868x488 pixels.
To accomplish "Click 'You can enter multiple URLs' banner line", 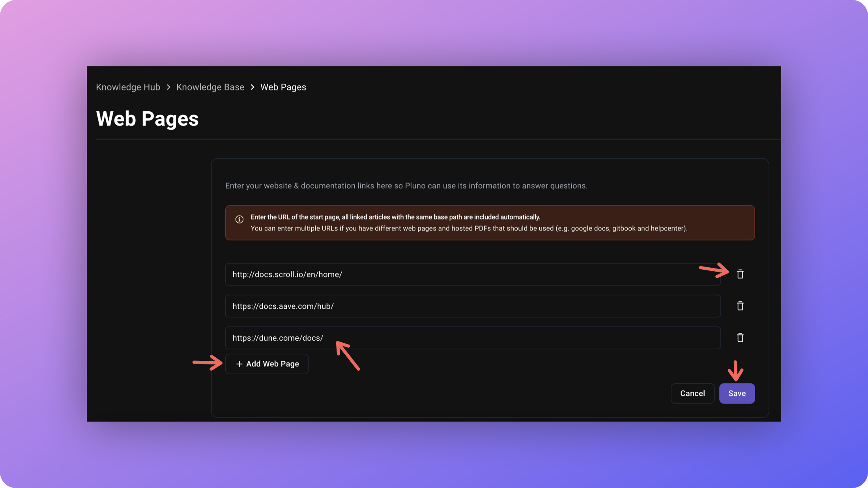I will pos(468,228).
